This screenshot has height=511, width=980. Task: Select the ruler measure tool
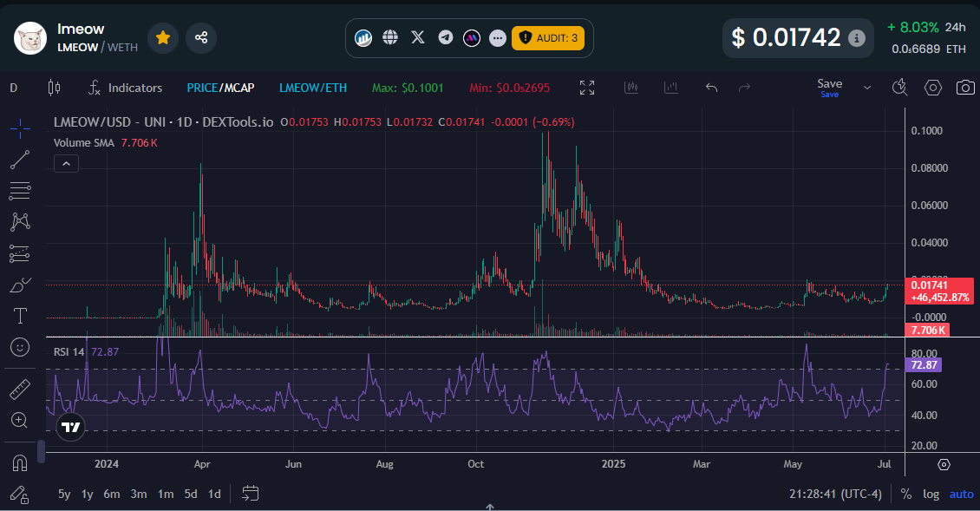click(x=20, y=389)
